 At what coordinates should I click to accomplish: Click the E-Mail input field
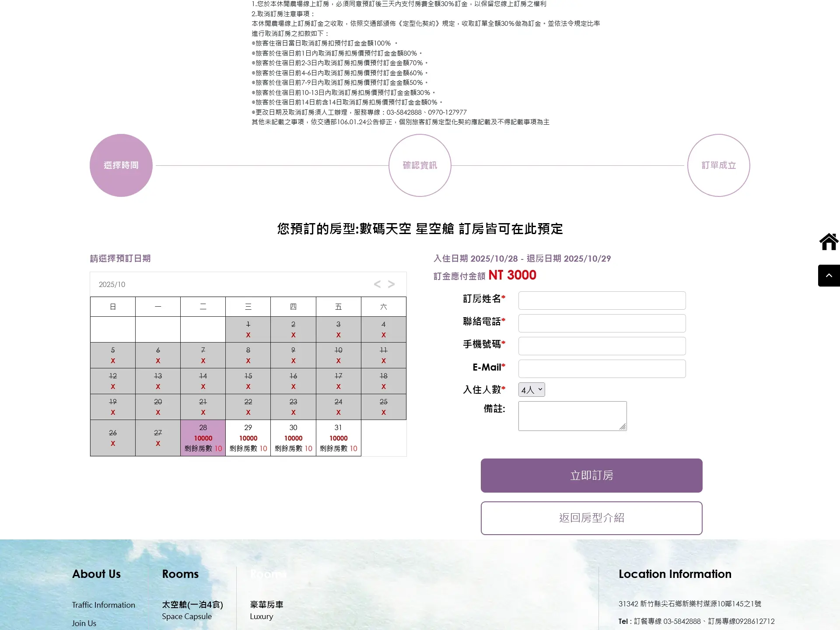[602, 369]
